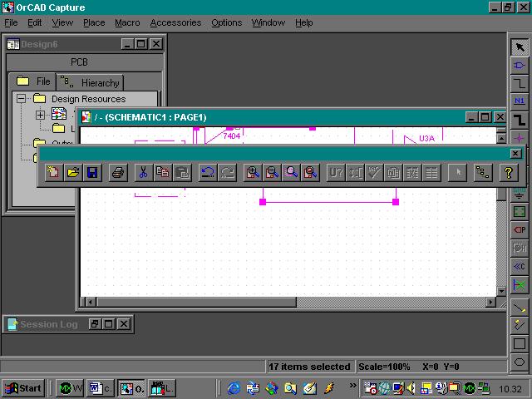Click the New document toolbar icon
This screenshot has width=532, height=399.
click(54, 173)
